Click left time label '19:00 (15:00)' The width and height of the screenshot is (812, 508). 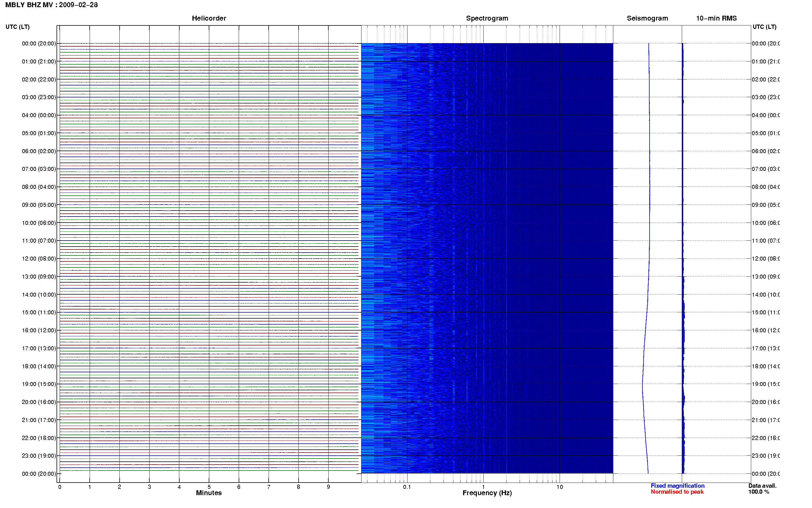[x=39, y=384]
